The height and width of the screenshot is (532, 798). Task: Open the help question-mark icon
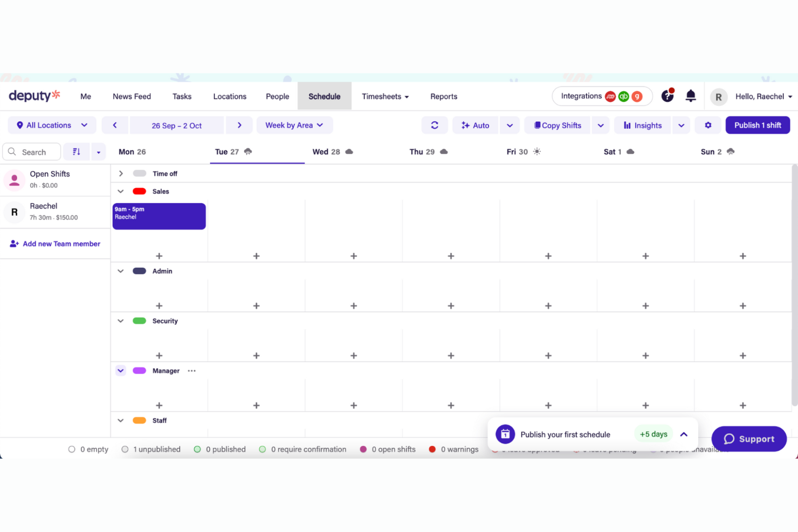coord(668,95)
